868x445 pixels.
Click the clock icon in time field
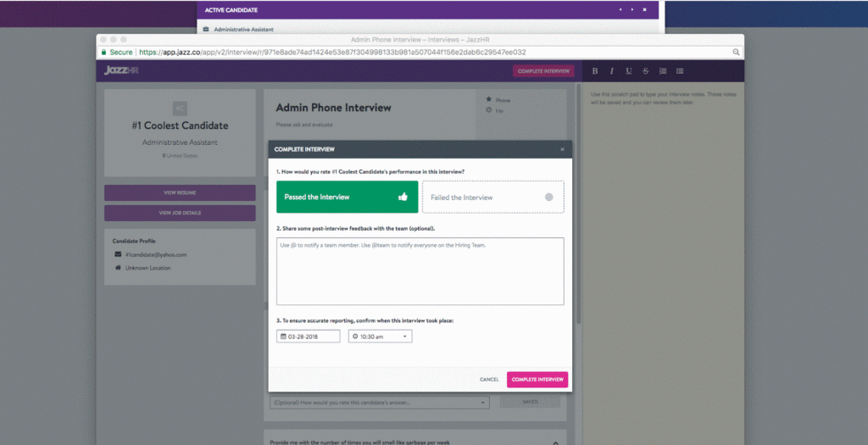355,336
